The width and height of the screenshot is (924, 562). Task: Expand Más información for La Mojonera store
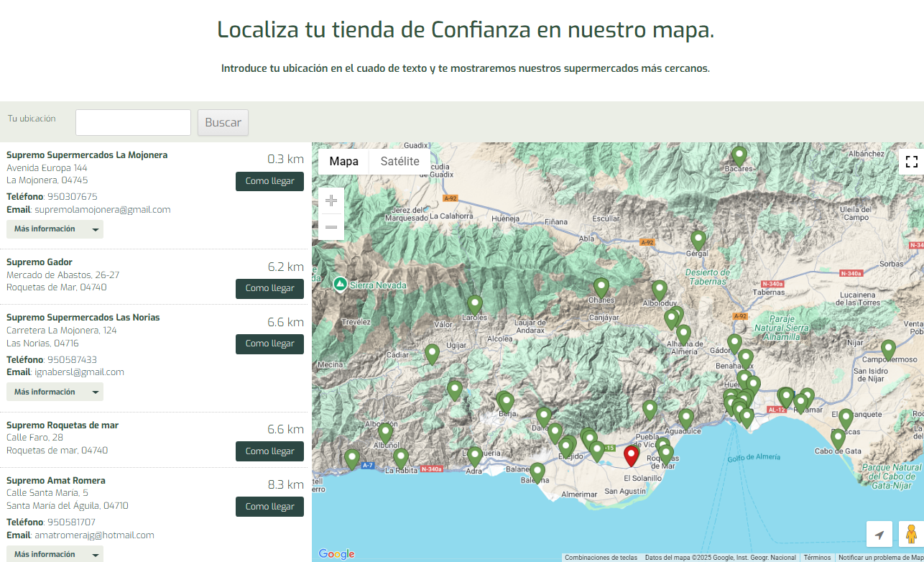(x=55, y=229)
